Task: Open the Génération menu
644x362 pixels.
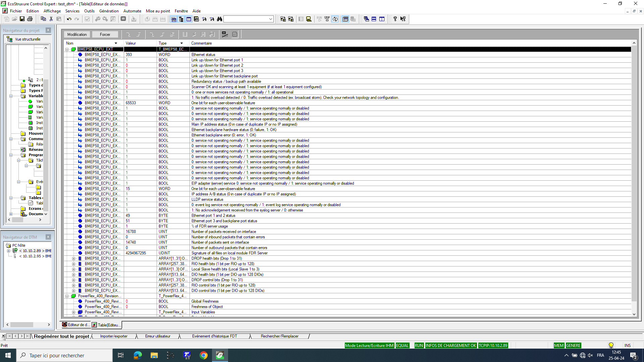Action: pyautogui.click(x=109, y=11)
